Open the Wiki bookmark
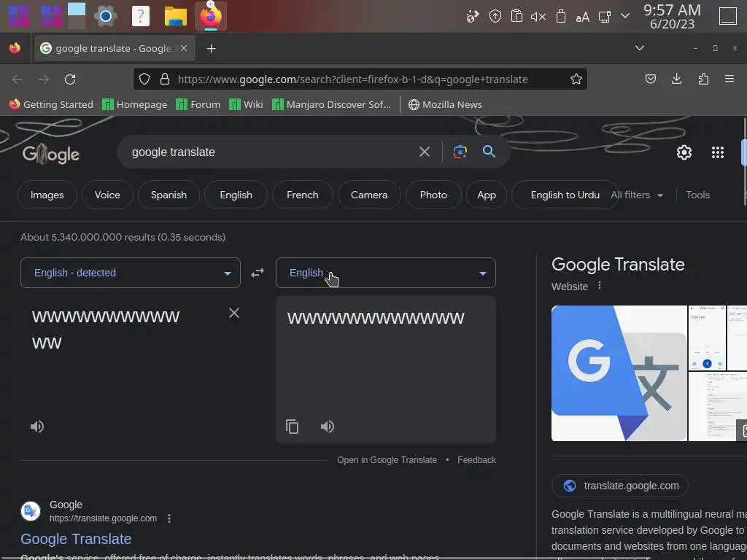This screenshot has height=560, width=747. [246, 104]
